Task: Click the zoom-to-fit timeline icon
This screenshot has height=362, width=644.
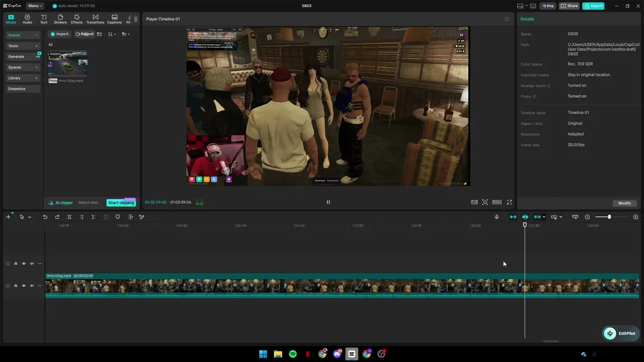Action: click(x=575, y=217)
